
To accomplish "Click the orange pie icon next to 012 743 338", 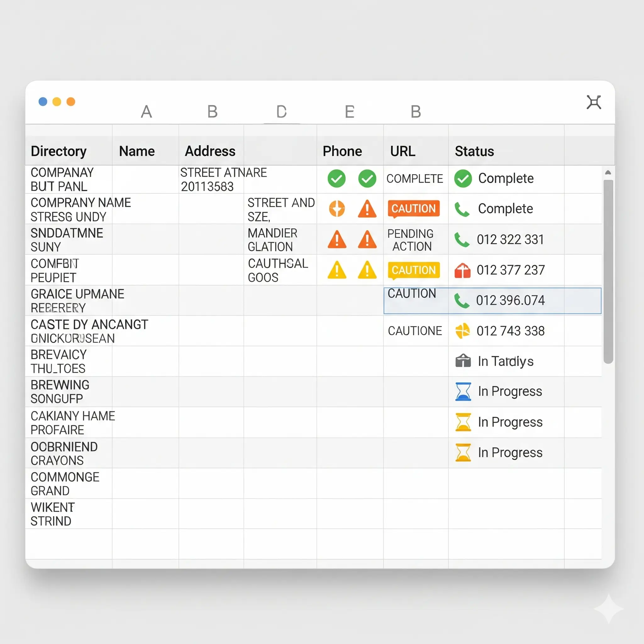I will coord(463,331).
